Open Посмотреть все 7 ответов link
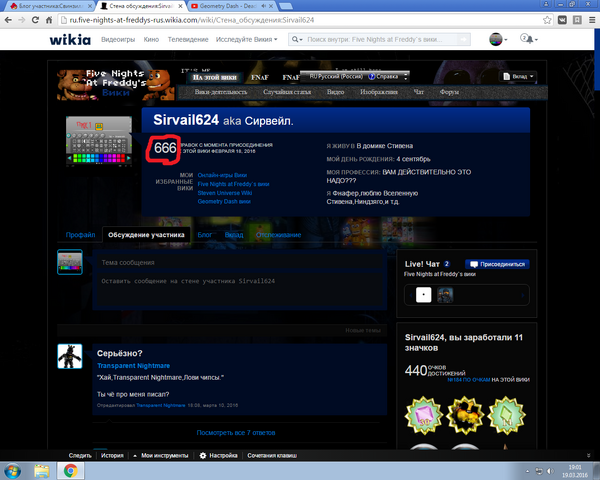Viewport: 600px width, 480px height. pyautogui.click(x=236, y=433)
